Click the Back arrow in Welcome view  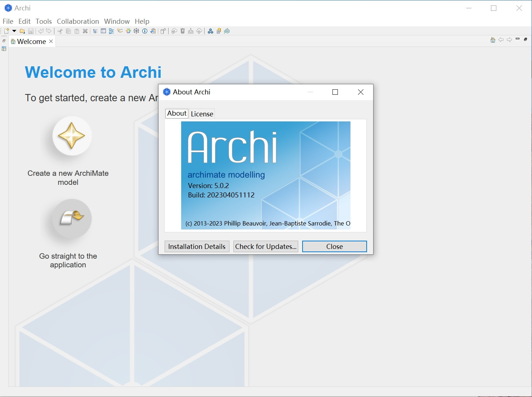click(501, 40)
